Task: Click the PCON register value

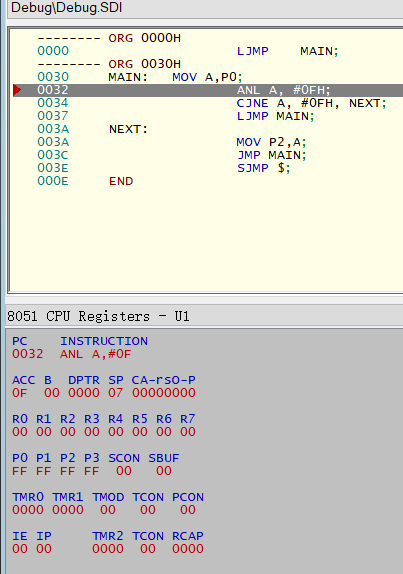Action: [188, 510]
